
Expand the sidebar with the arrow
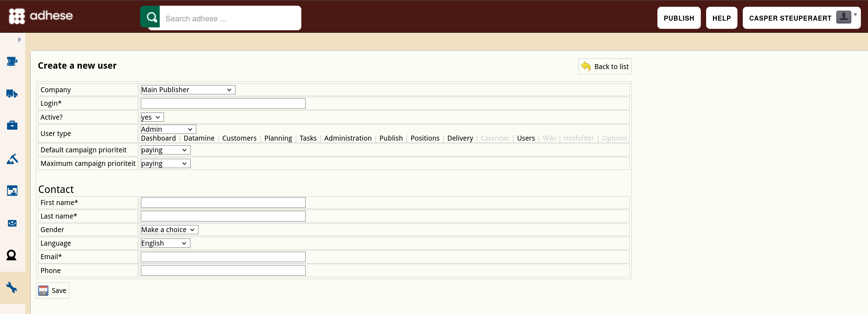coord(20,40)
